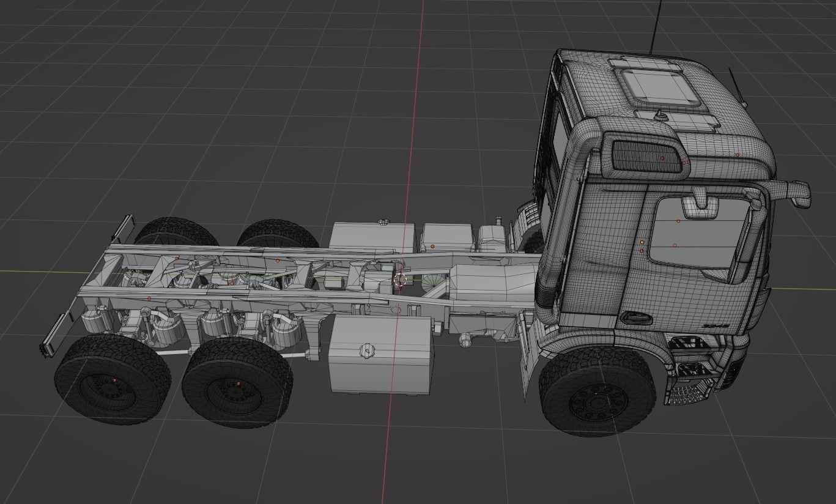Click the rear mudguard bracket at the back
Screen dimensions: 836x504
coord(55,330)
